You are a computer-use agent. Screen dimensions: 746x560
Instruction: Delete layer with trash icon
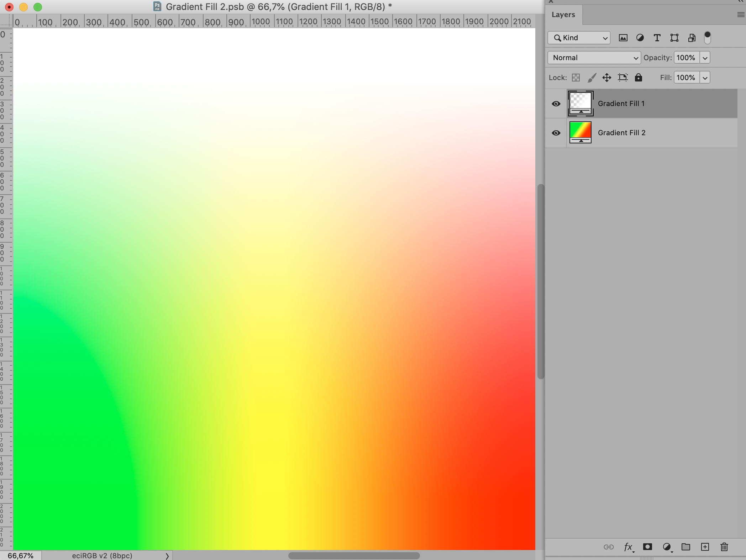(x=724, y=547)
